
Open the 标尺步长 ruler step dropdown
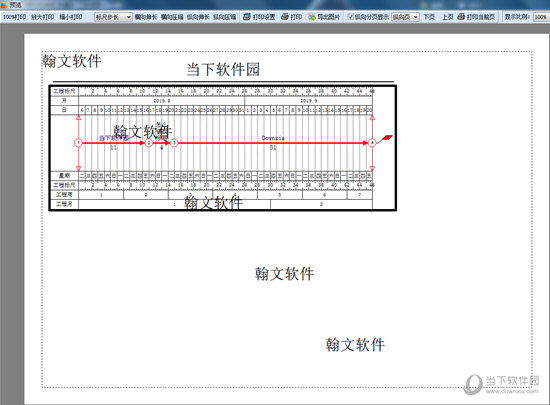pyautogui.click(x=113, y=17)
